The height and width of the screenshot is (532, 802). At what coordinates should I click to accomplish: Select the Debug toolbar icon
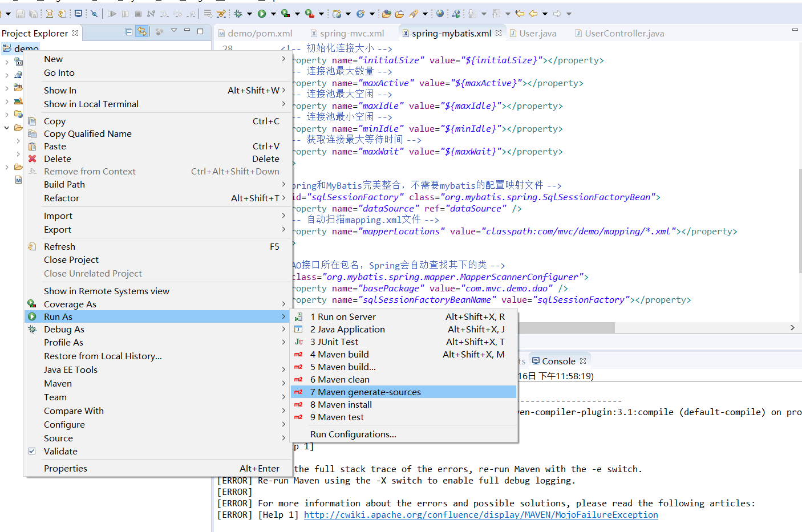coord(237,13)
